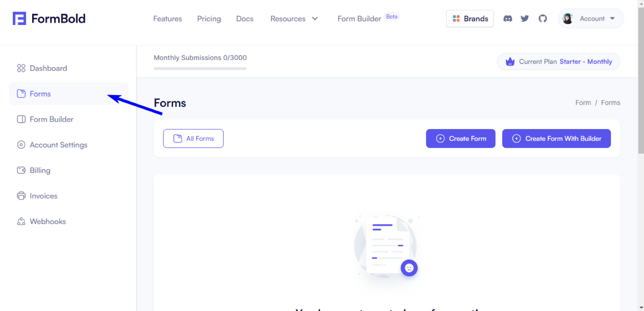The width and height of the screenshot is (644, 311).
Task: Click the Dashboard grid icon in sidebar
Action: coord(21,68)
